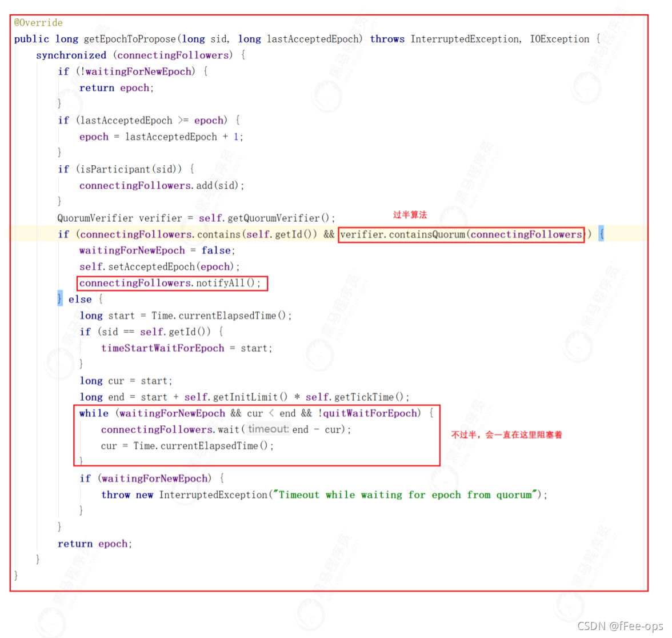Click 'timeStartWaitForEpoch = start;' assignment
The width and height of the screenshot is (672, 638).
(x=186, y=348)
